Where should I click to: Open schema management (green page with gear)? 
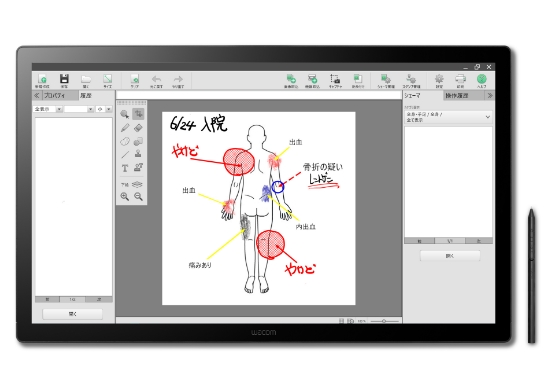point(386,80)
